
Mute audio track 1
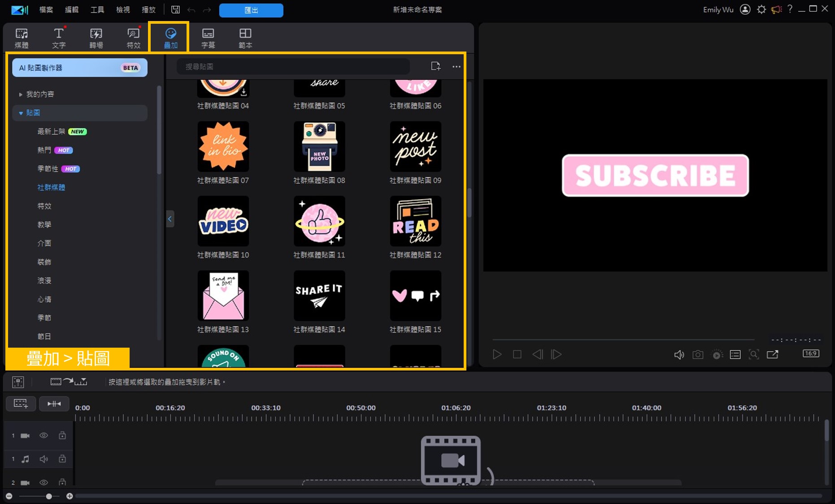coord(43,459)
